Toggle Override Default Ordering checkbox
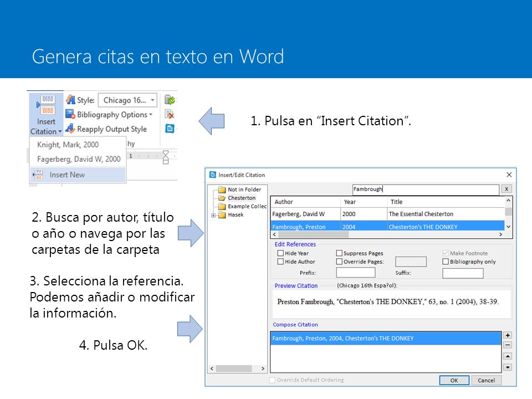This screenshot has height=399, width=532. click(x=272, y=380)
